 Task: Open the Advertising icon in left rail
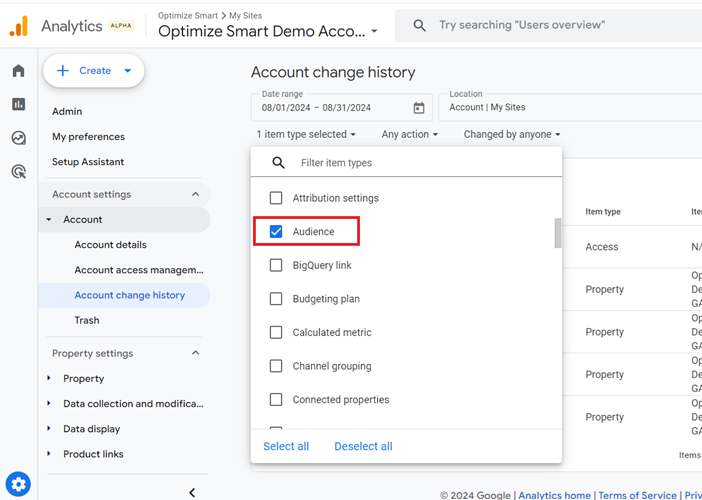(x=18, y=171)
